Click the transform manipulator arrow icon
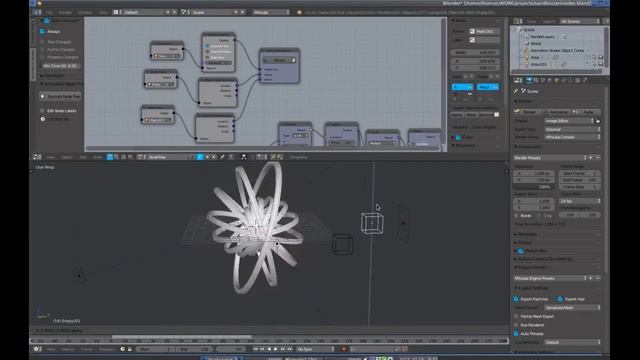The image size is (640, 360). click(x=222, y=157)
